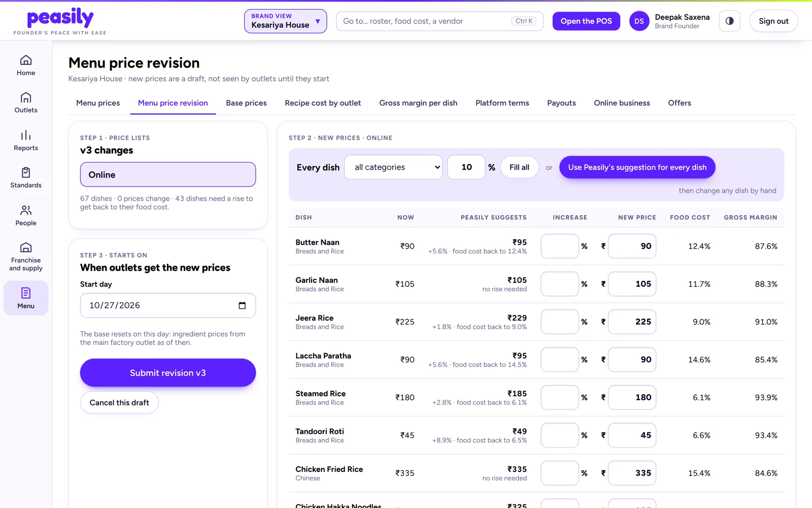The width and height of the screenshot is (812, 508).
Task: Click the Start day date field
Action: [168, 305]
